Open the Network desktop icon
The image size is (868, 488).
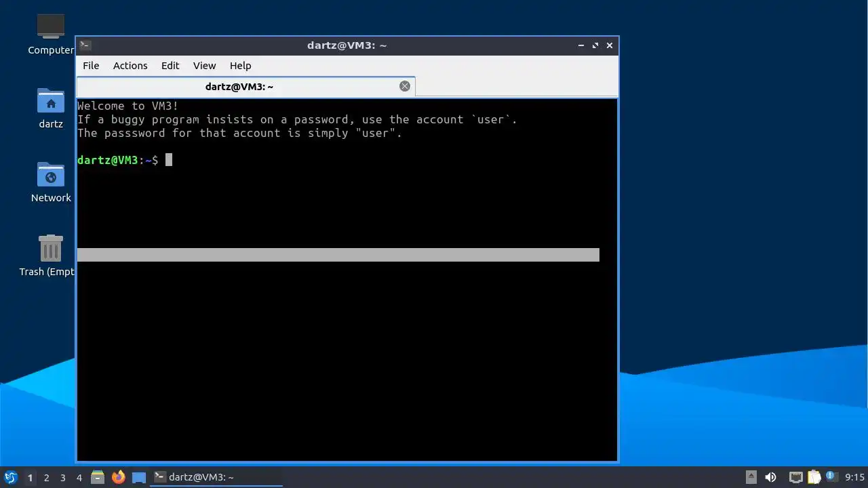(x=51, y=182)
